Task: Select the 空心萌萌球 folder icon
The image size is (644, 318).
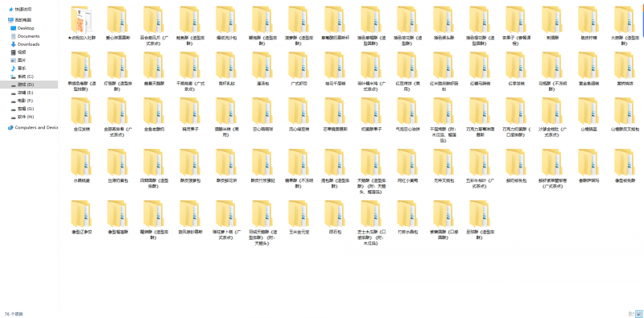Action: click(x=262, y=111)
